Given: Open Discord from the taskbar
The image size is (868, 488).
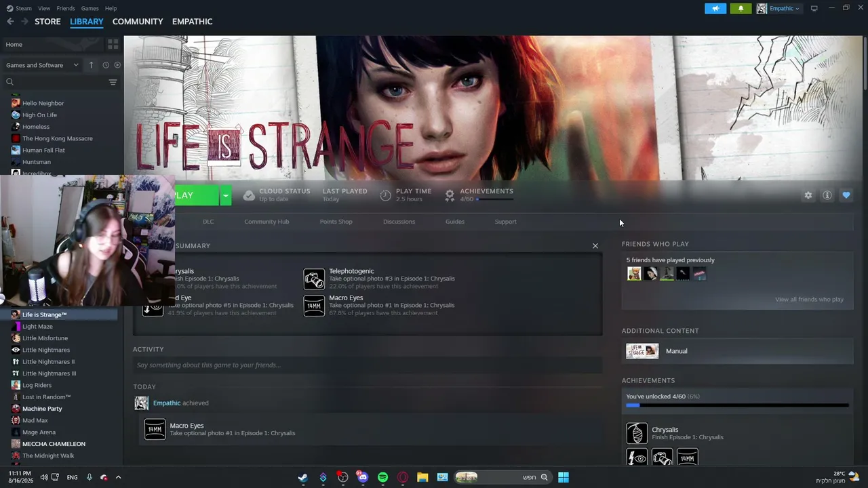Looking at the screenshot, I should pyautogui.click(x=363, y=477).
